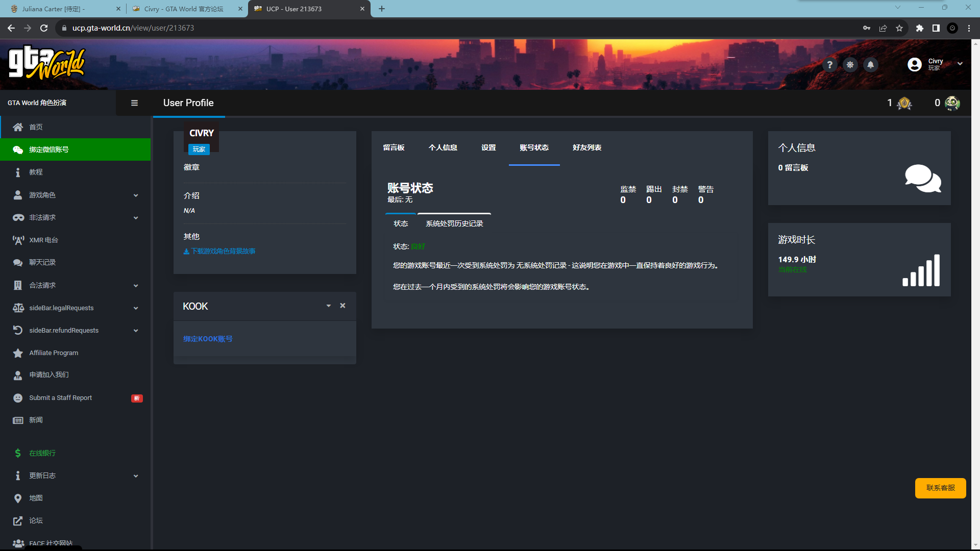Image resolution: width=980 pixels, height=551 pixels.
Task: Expand the 合法请求 submenu arrow
Action: pos(136,286)
